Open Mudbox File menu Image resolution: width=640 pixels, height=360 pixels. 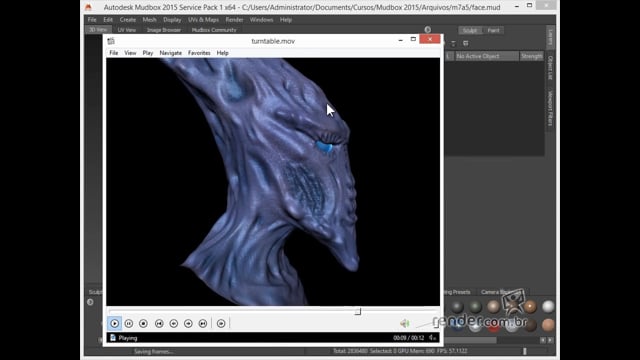tap(92, 20)
